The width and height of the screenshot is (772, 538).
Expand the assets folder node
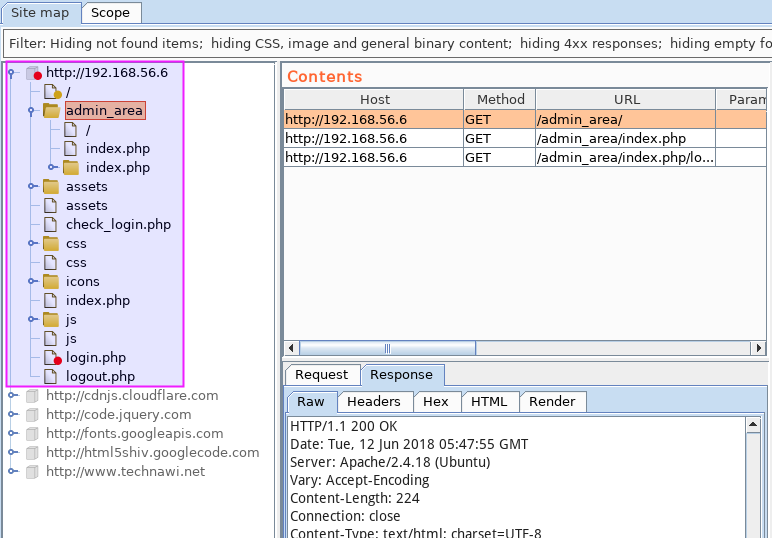[x=32, y=186]
